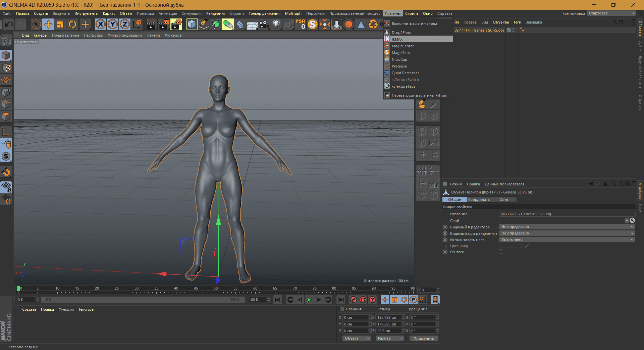Viewport: 644px width, 350px height.
Task: Toggle coordinate system icon
Action: coord(137,24)
